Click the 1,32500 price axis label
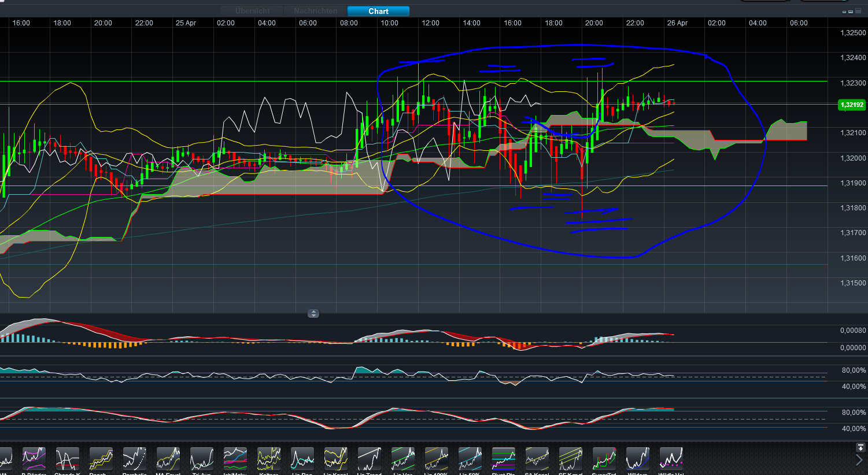 point(853,33)
